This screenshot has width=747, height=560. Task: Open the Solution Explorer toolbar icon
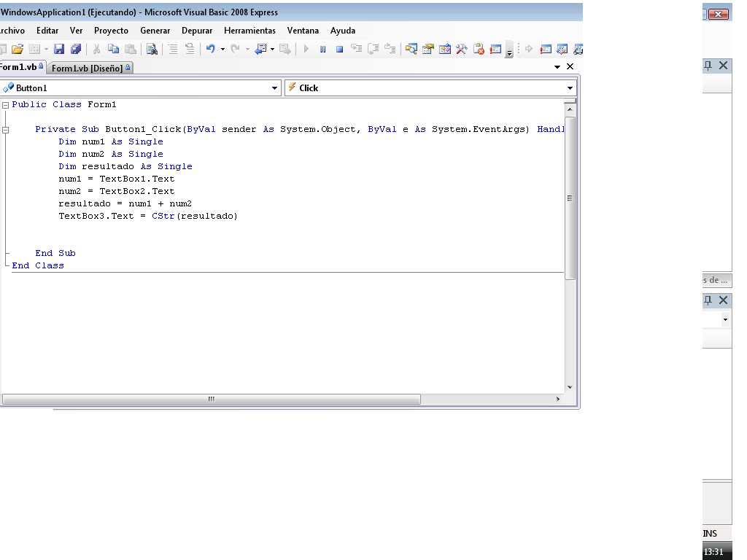413,49
